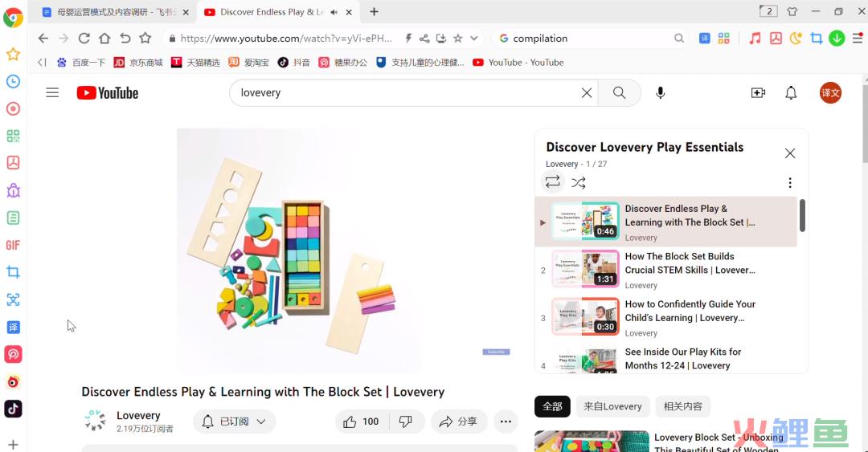Select the 相关内容 filter chip
The image size is (868, 452).
click(682, 406)
